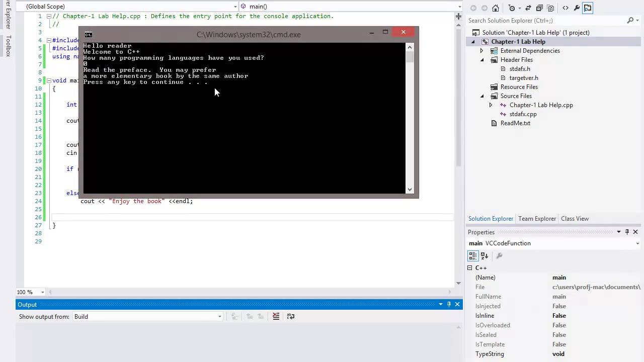Select stdafx.cpp in Source Files
The image size is (644, 362).
[523, 114]
